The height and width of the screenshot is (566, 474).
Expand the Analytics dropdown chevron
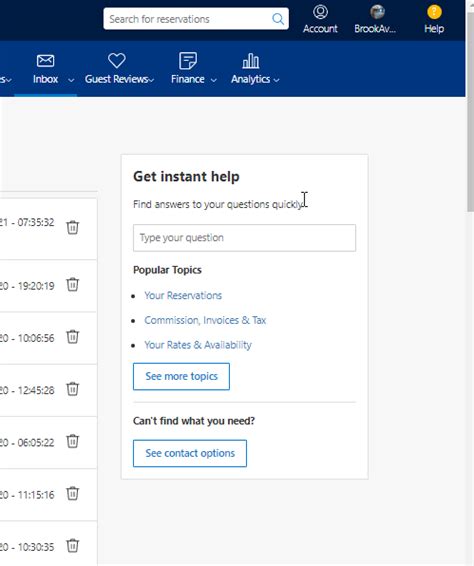click(277, 80)
